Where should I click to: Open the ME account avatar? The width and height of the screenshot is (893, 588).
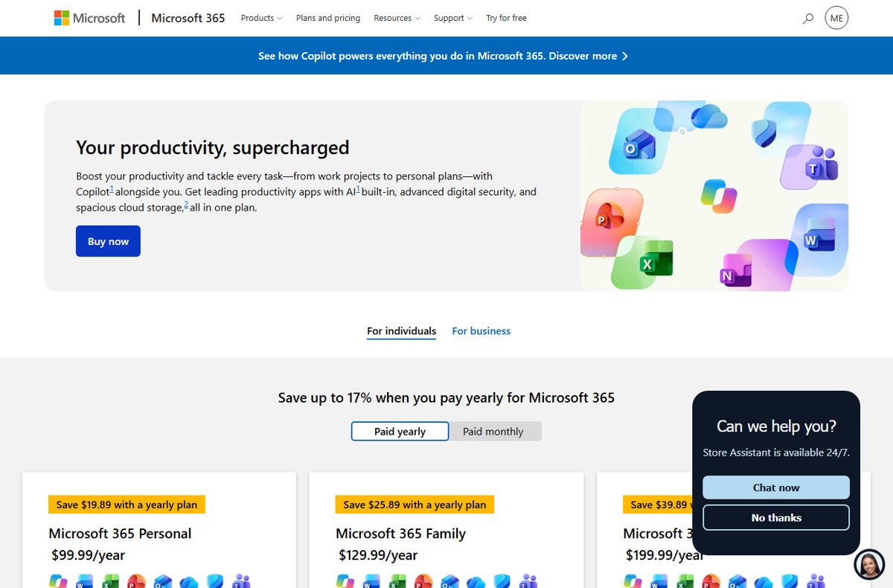coord(836,18)
